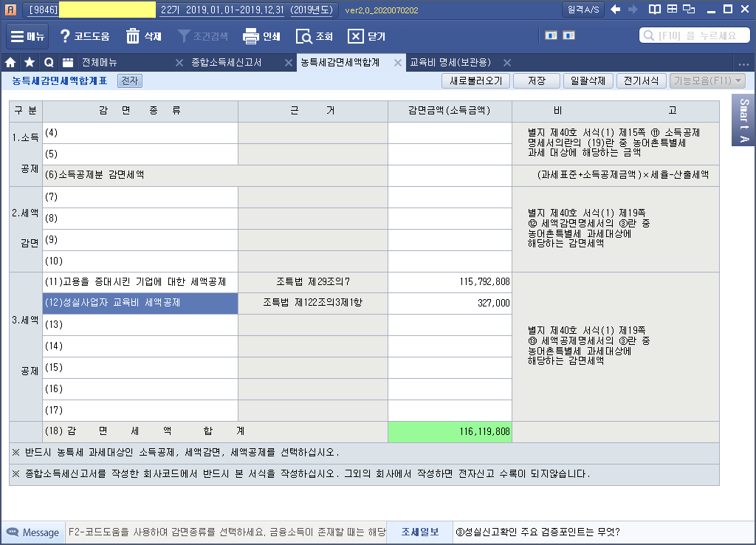Click the magnifier in F10 search box

coord(649,35)
